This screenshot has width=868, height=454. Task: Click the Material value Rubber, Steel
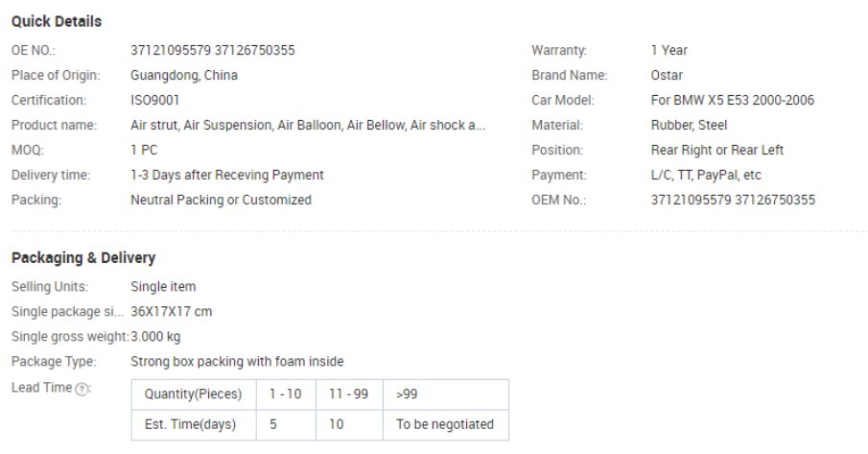[689, 125]
